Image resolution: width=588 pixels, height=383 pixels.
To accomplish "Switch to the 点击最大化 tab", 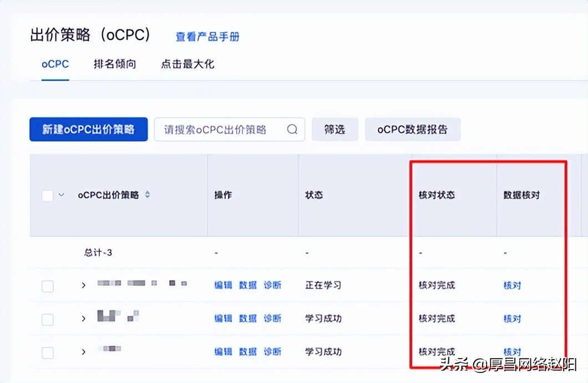I will [187, 64].
